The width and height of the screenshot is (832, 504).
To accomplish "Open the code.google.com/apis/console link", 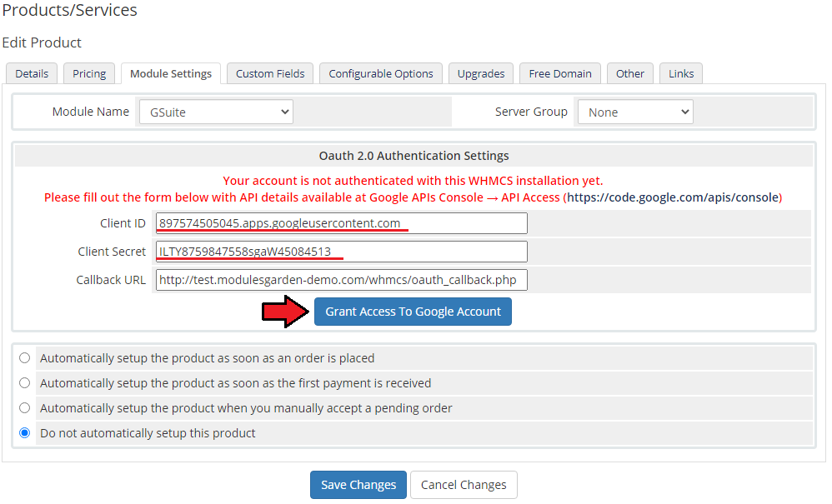I will [x=672, y=197].
